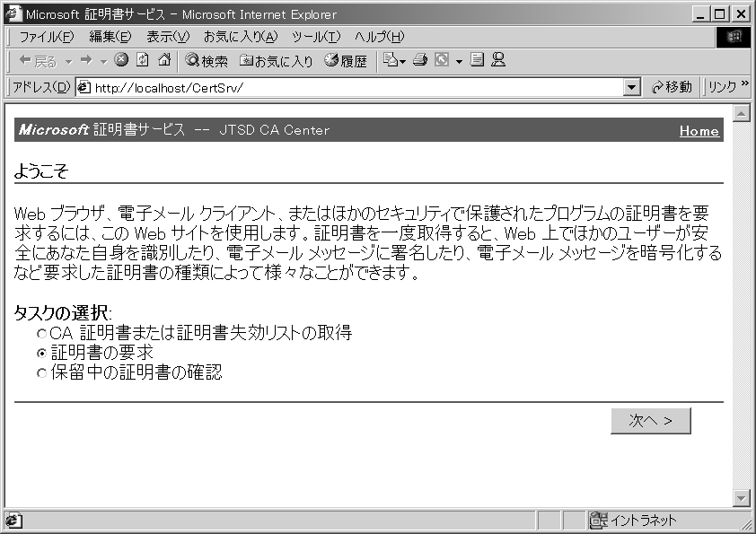Viewport: 756px width, 534px height.
Task: Maximize the Internet Explorer window
Action: coord(719,14)
